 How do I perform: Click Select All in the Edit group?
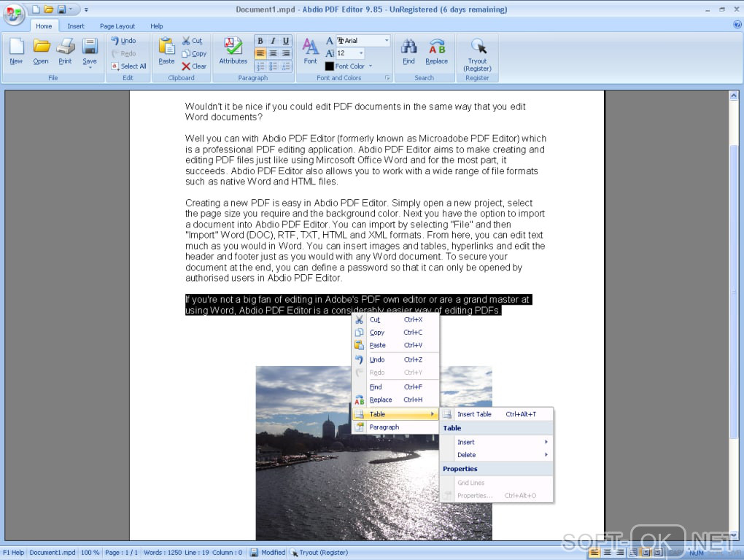coord(128,66)
